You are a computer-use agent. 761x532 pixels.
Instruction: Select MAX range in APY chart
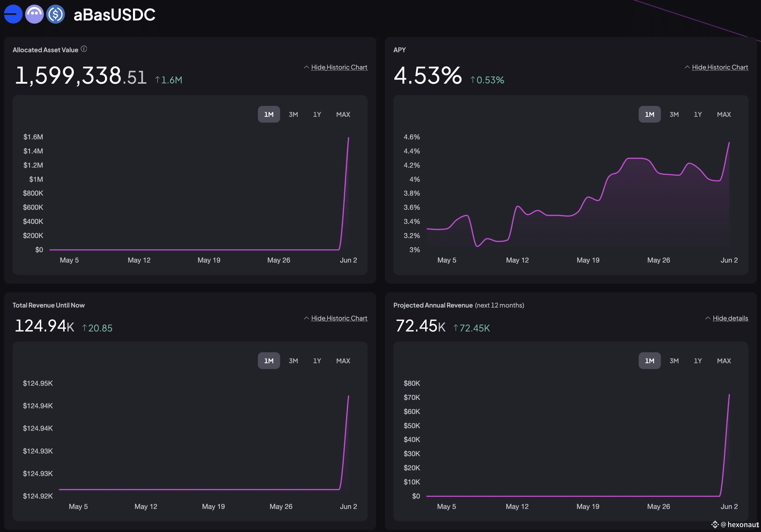tap(724, 114)
